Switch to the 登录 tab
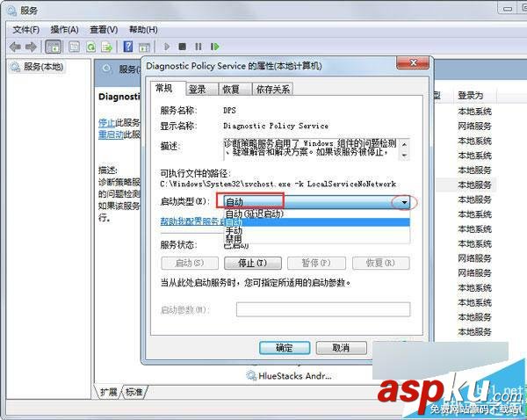Image resolution: width=527 pixels, height=420 pixels. [202, 90]
